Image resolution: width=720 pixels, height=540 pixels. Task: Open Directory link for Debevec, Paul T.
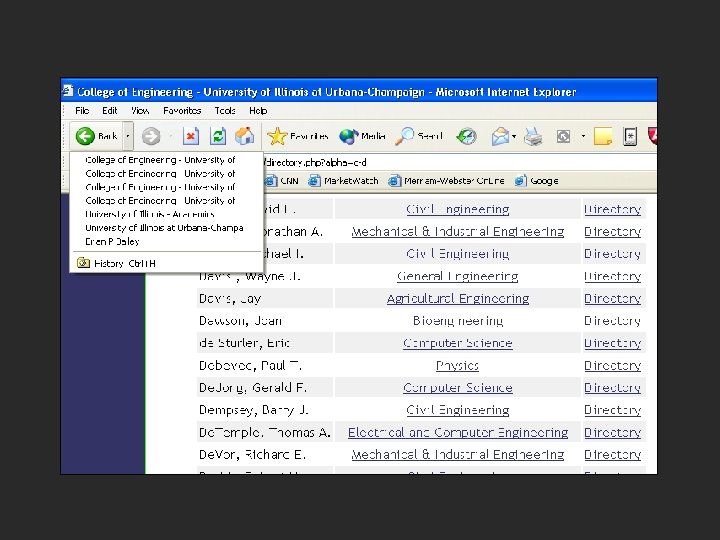coord(612,366)
